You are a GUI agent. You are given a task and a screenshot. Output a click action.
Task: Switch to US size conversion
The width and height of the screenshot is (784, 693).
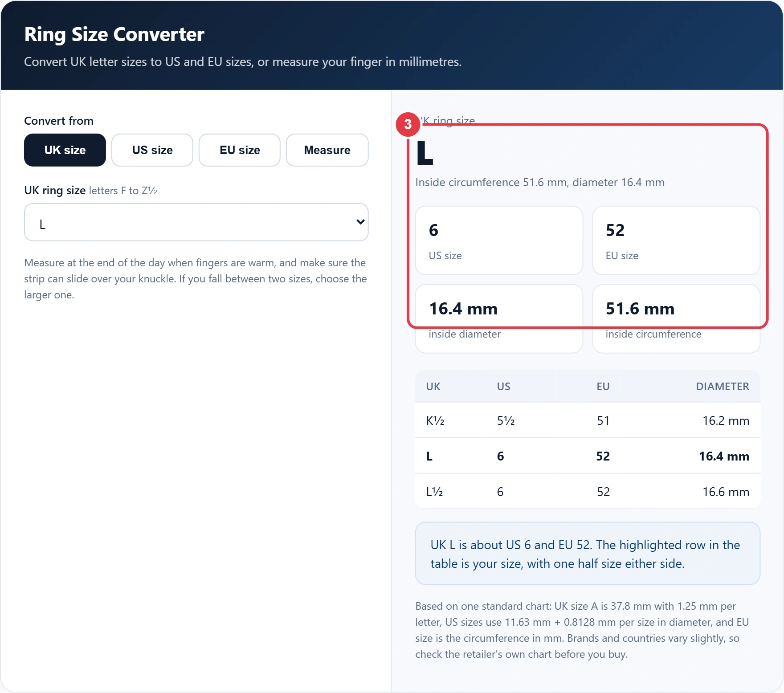[152, 150]
